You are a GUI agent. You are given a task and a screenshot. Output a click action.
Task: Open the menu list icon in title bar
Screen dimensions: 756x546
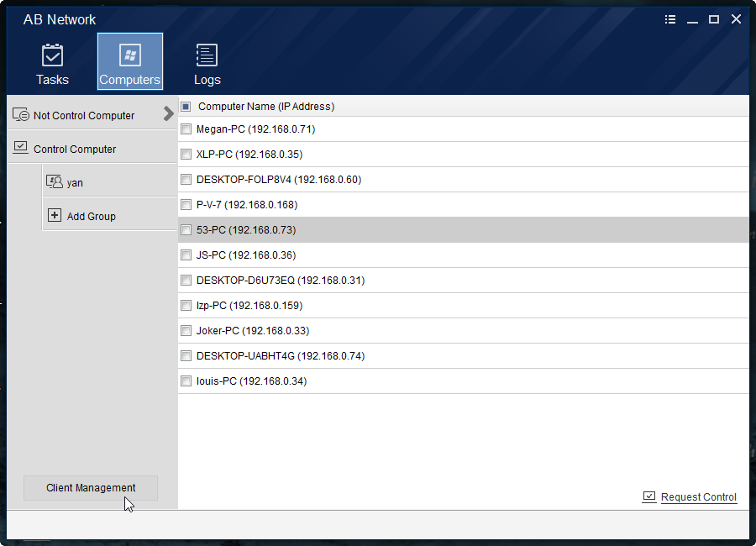coord(670,19)
